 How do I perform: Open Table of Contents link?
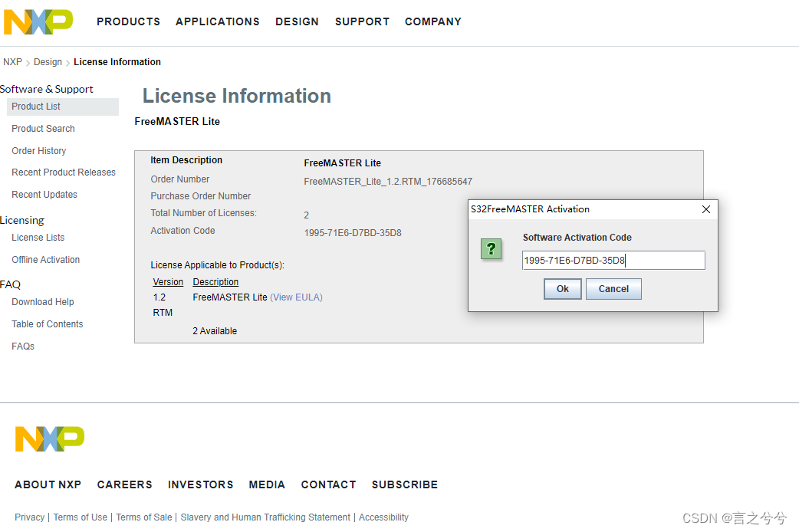pos(48,324)
